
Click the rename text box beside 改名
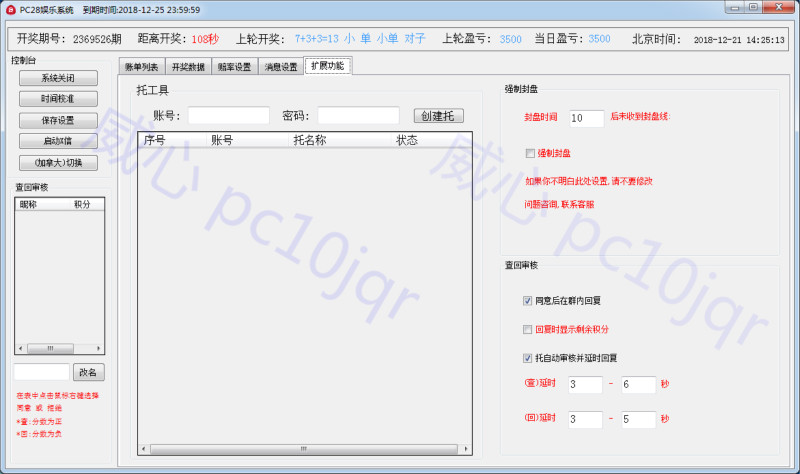[x=41, y=372]
